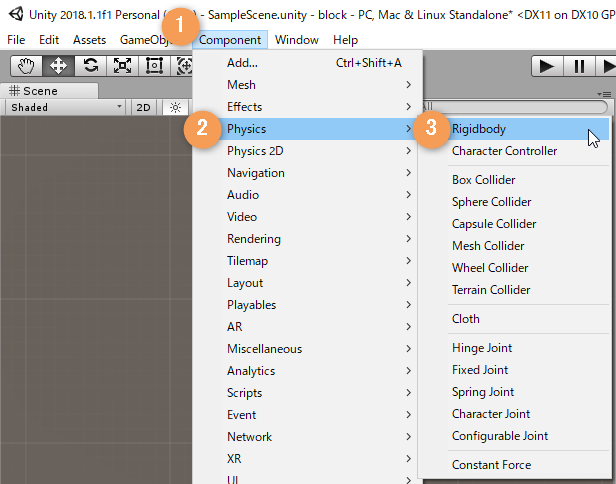Open the Edit menu
This screenshot has width=616, height=484.
coord(49,40)
